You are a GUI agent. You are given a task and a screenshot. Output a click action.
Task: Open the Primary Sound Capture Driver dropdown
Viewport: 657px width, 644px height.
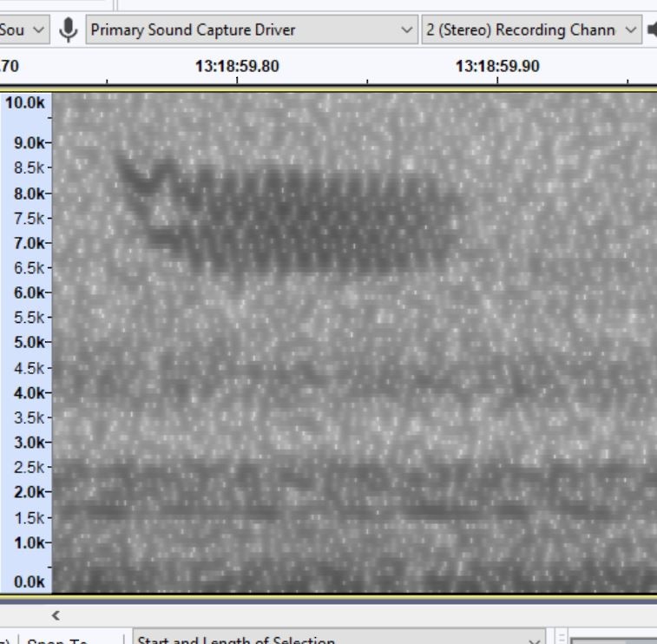[251, 30]
